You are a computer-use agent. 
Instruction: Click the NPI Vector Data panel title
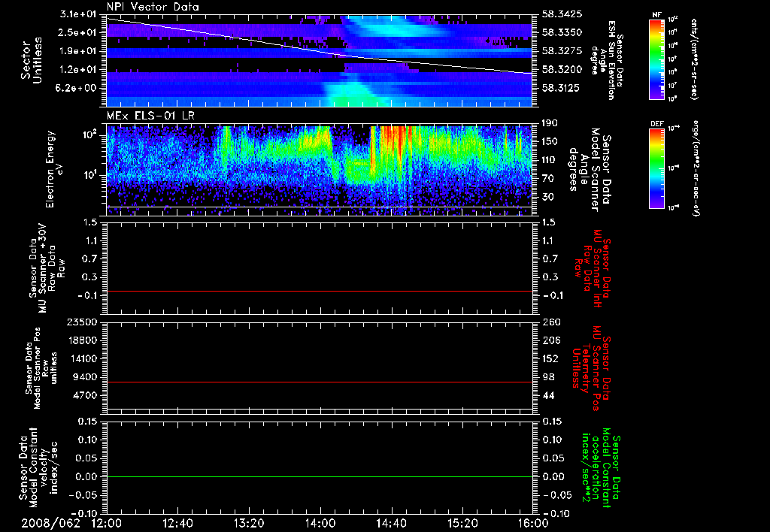pos(153,7)
